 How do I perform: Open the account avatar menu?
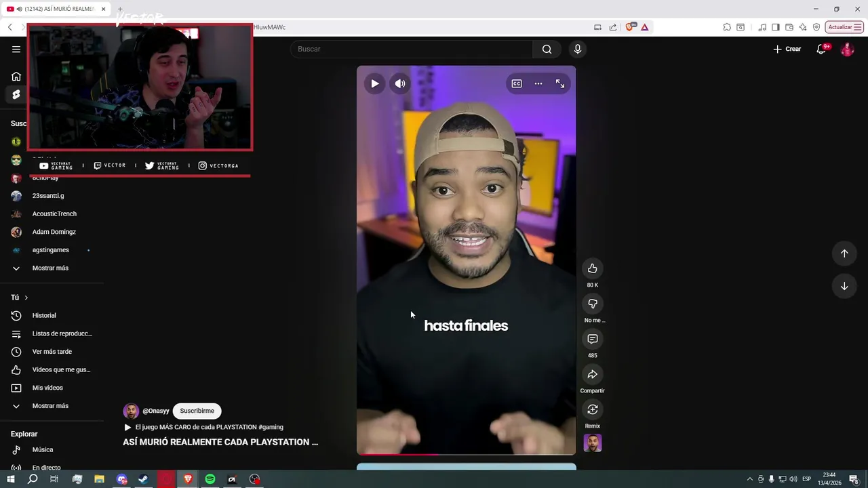pyautogui.click(x=847, y=49)
